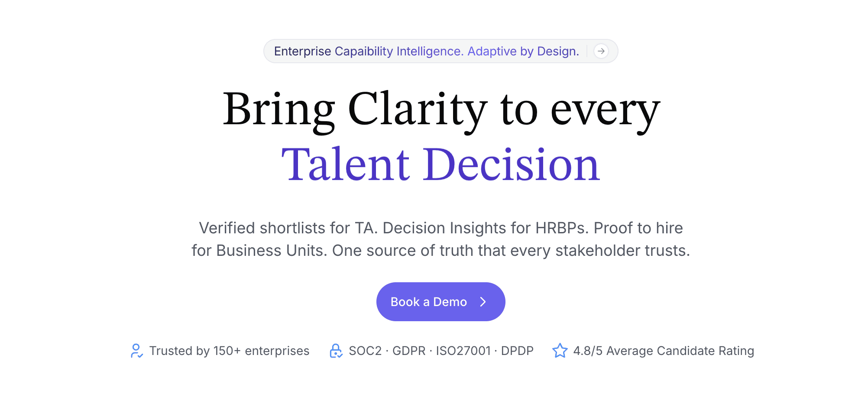868x400 pixels.
Task: Click the GDPR compliance label
Action: point(409,351)
